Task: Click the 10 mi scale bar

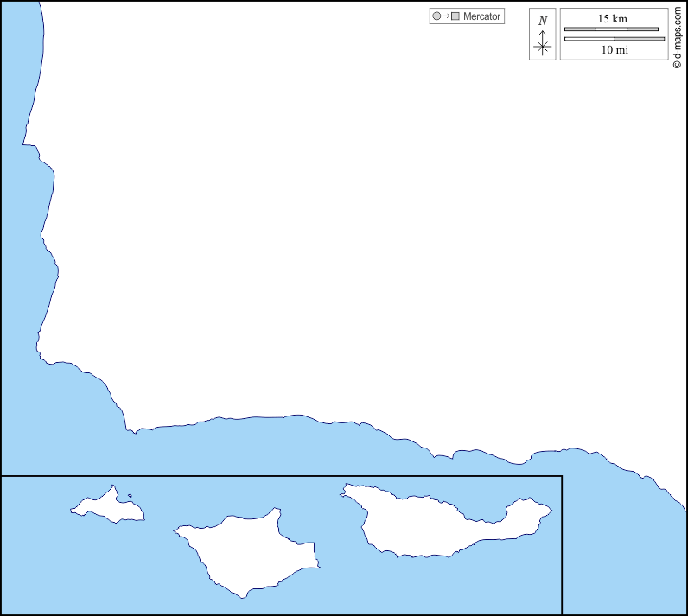Action: tap(614, 39)
